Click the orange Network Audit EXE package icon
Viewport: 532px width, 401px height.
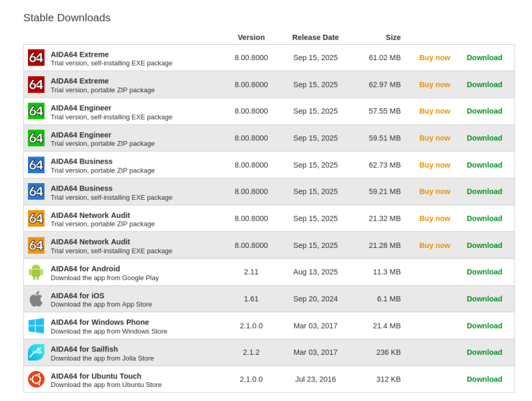pyautogui.click(x=36, y=245)
